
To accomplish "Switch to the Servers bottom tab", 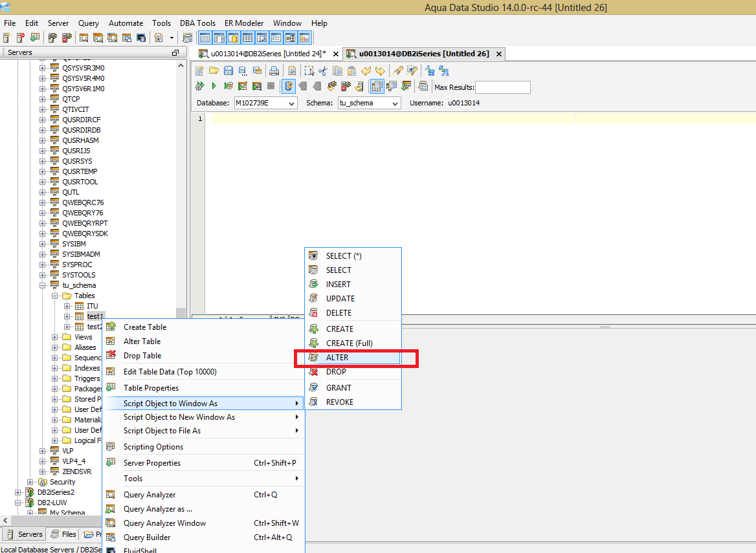I will [x=25, y=534].
